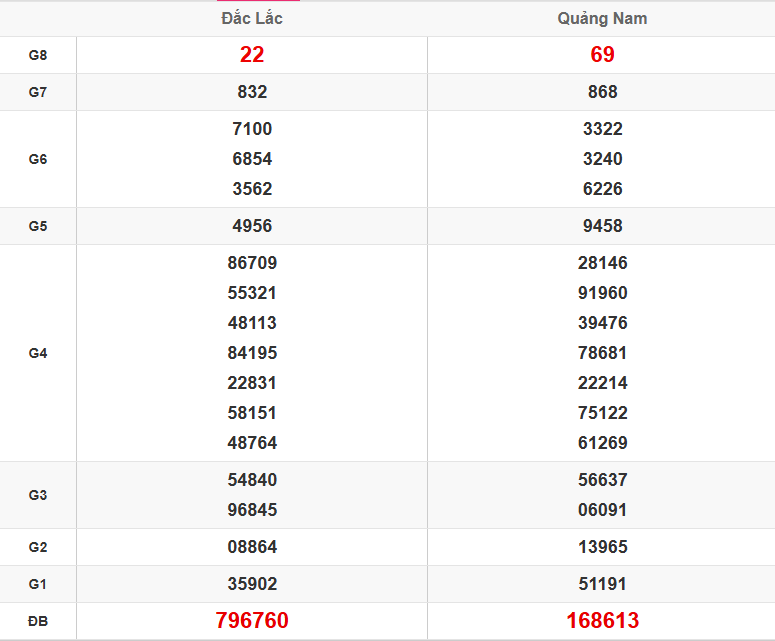
Task: Select the G4 row label
Action: (x=38, y=353)
